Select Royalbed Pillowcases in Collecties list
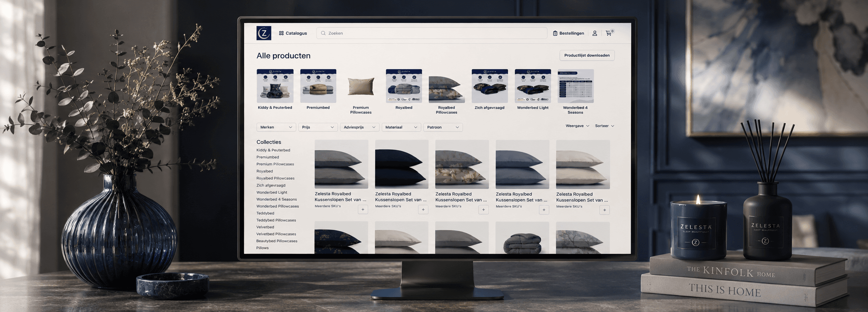This screenshot has width=868, height=312. (276, 178)
